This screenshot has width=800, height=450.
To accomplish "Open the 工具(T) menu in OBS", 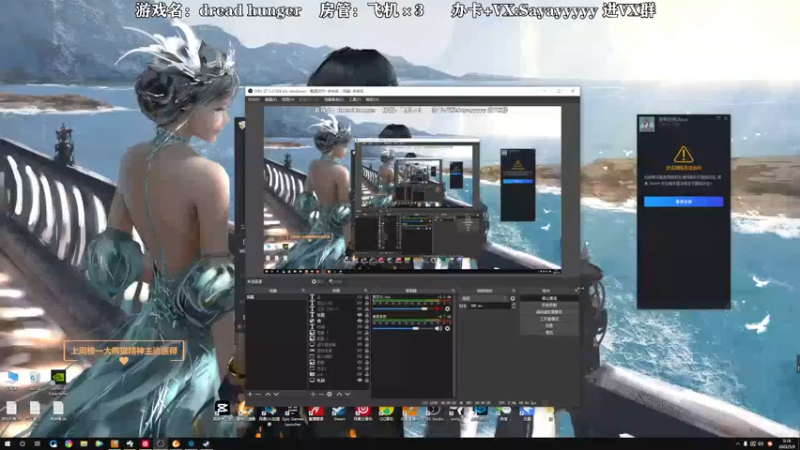I will click(355, 100).
